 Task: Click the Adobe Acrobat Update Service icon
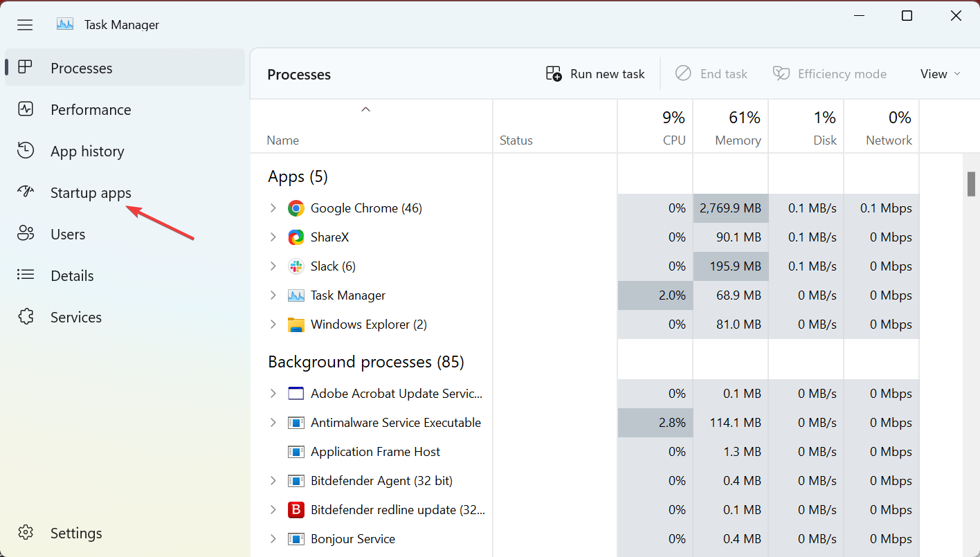point(296,394)
